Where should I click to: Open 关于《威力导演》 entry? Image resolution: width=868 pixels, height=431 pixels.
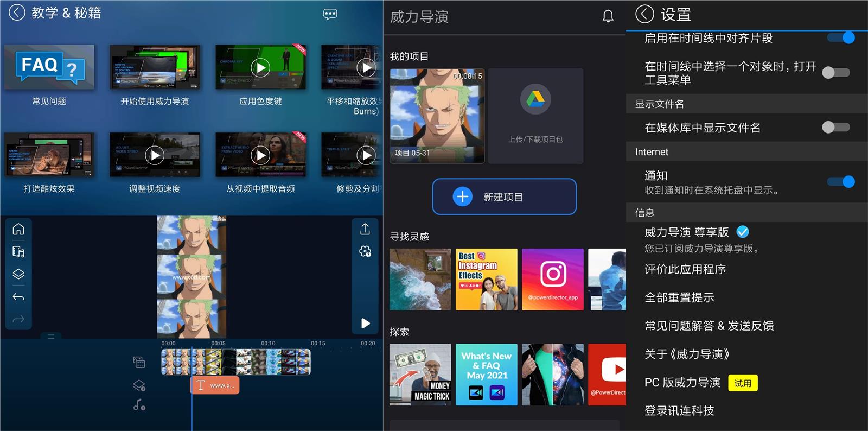[x=687, y=354]
